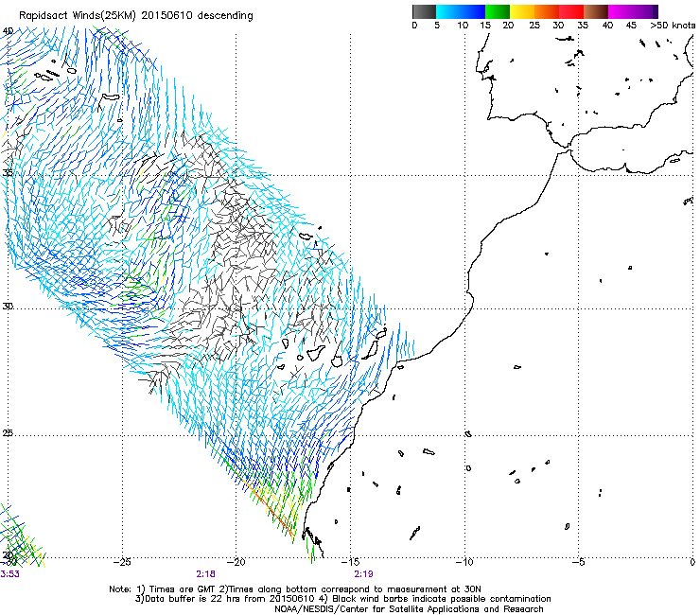Screen dimensions: 700x615
Task: Click the note 'Times are GMT'
Action: click(184, 589)
